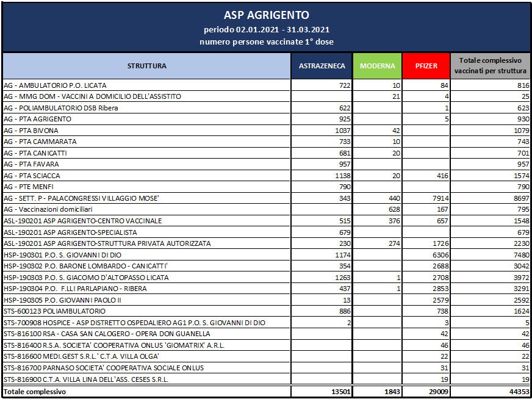Select AG - Vaccinazioni domiciliari row label
Screen dimensions: 532x399
pyautogui.click(x=48, y=210)
